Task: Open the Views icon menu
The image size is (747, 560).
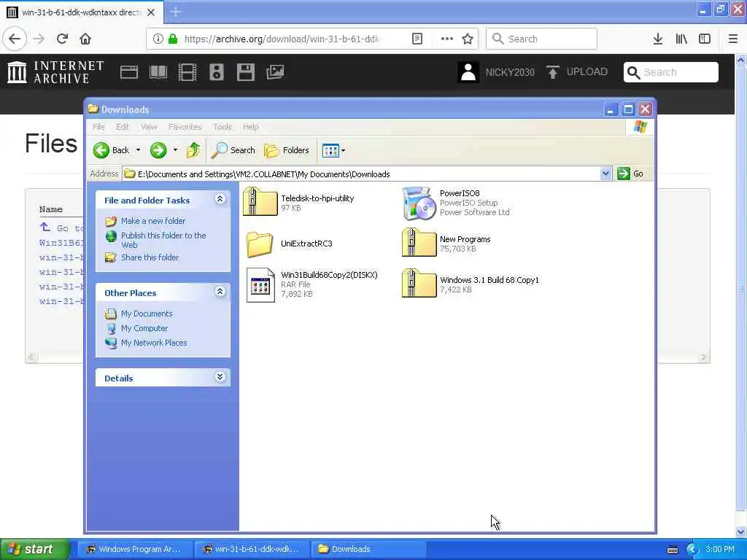Action: (x=333, y=150)
